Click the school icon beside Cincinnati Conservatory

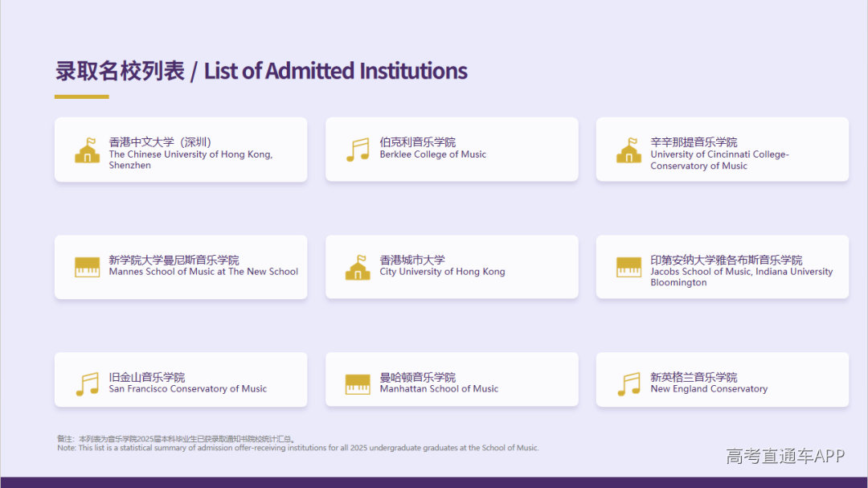[628, 150]
